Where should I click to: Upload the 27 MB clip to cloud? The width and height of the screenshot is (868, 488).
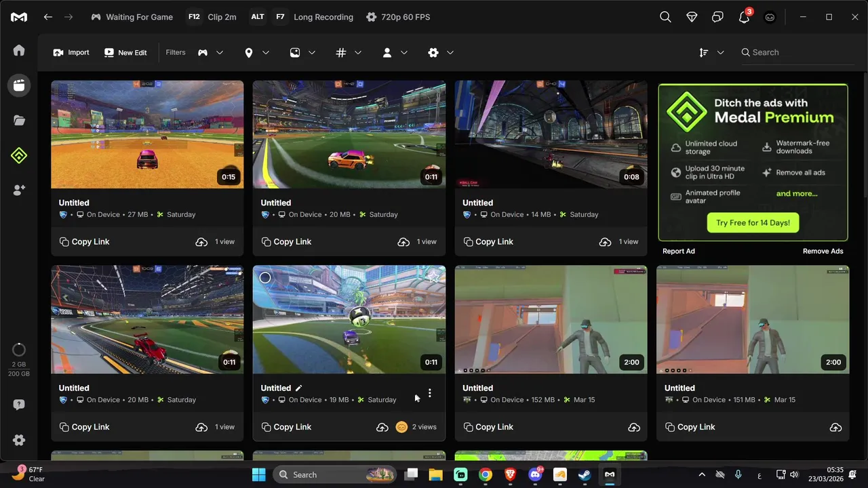201,242
